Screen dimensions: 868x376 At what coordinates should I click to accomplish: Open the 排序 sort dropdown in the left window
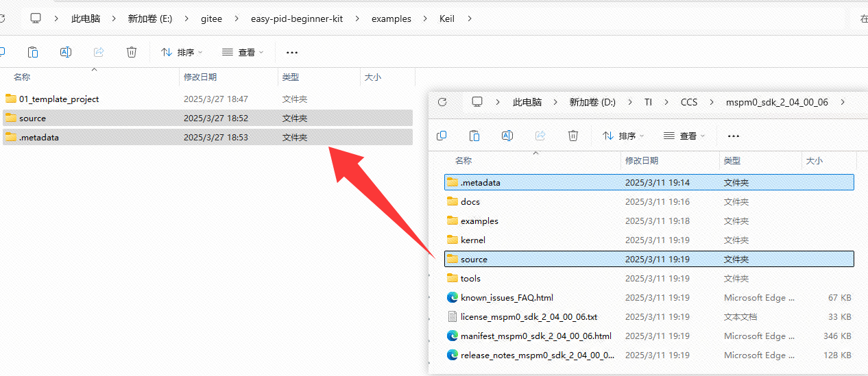[182, 52]
